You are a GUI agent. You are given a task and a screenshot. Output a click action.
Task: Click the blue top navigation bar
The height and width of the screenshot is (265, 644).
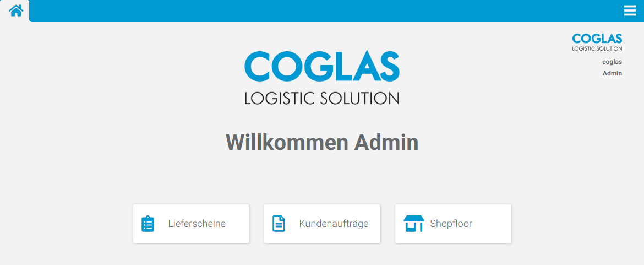[x=324, y=10]
